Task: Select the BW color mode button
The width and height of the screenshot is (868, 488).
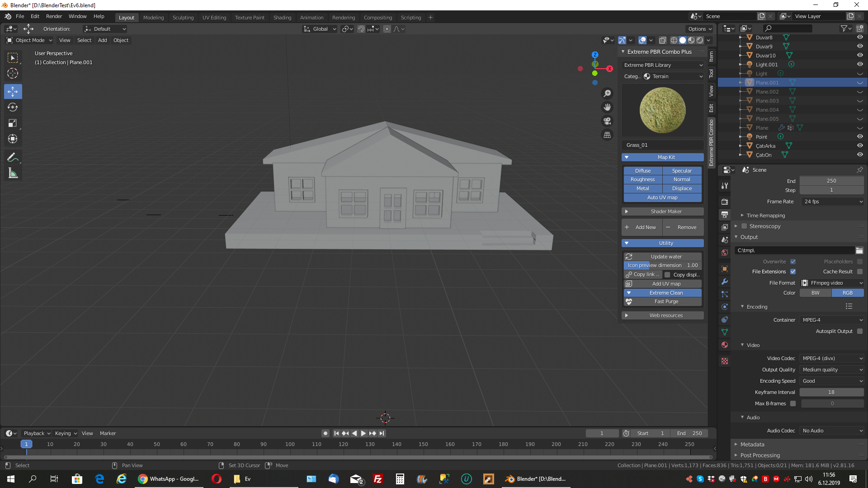Action: (816, 293)
